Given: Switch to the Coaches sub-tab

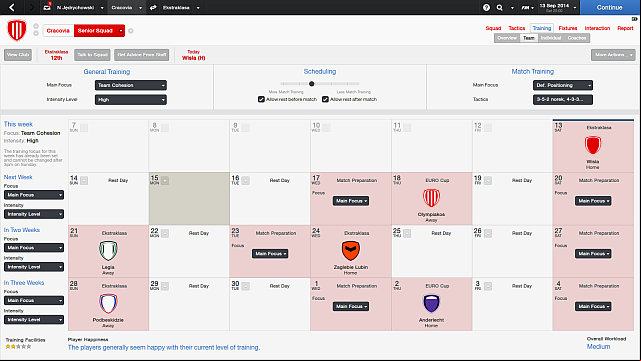Looking at the screenshot, I should pyautogui.click(x=576, y=38).
